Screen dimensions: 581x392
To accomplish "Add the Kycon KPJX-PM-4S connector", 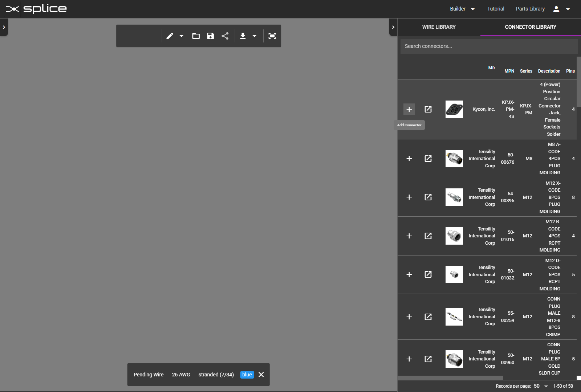I will point(409,109).
